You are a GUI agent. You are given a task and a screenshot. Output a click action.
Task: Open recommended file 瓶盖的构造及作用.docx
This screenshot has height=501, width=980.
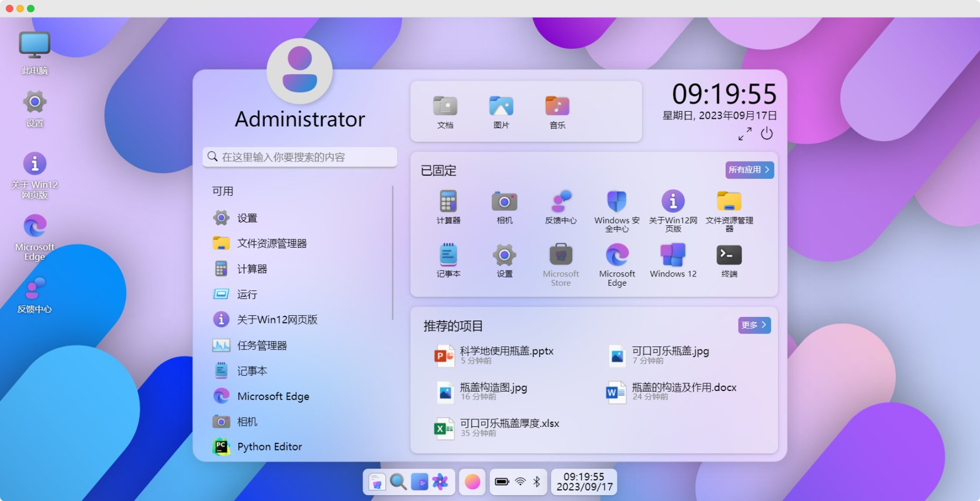coord(672,392)
